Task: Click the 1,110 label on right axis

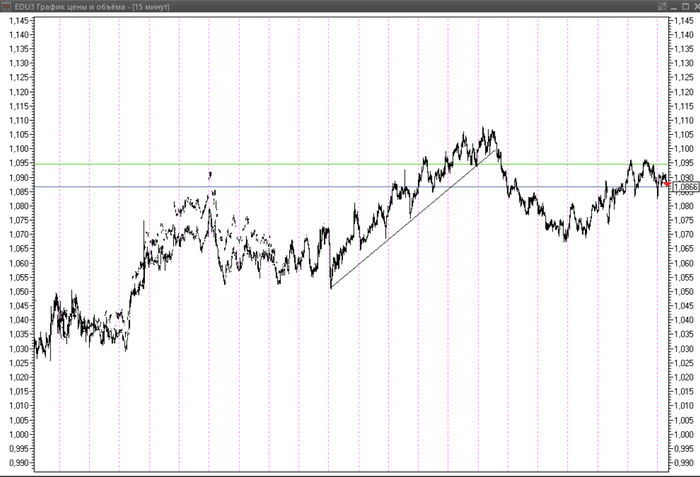Action: (683, 121)
